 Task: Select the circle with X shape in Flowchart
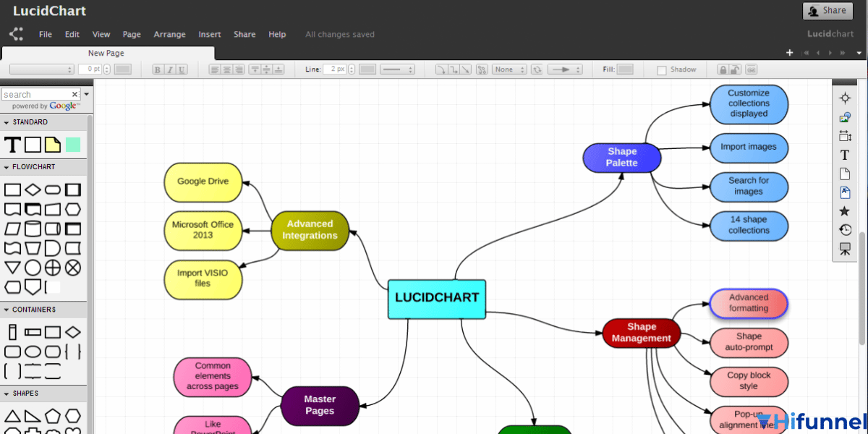pyautogui.click(x=73, y=268)
